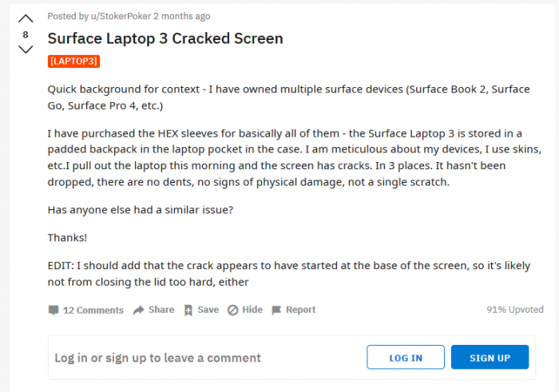Upvote the Surface Laptop 3 post
The width and height of the screenshot is (559, 392).
pyautogui.click(x=26, y=18)
